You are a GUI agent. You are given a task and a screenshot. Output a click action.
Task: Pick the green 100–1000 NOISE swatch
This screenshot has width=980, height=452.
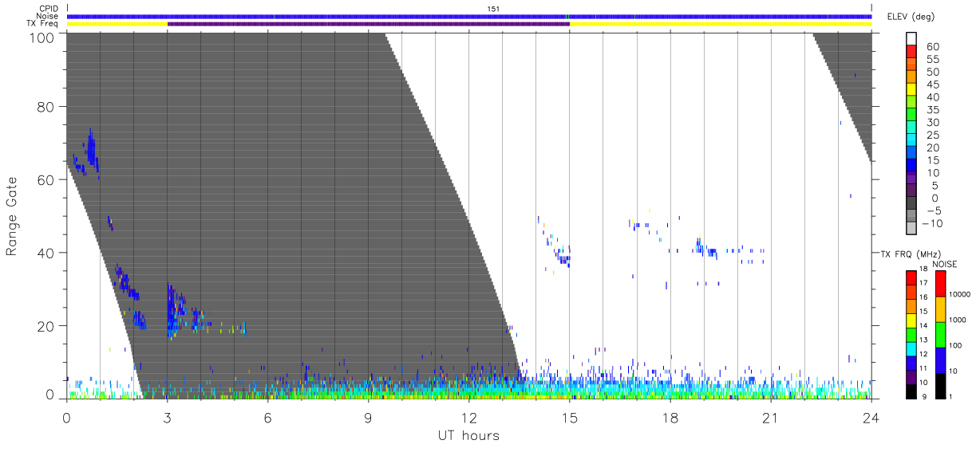pyautogui.click(x=941, y=334)
